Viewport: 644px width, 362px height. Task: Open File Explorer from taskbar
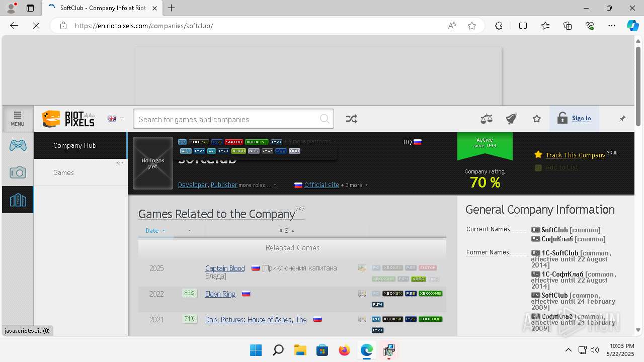(300, 350)
